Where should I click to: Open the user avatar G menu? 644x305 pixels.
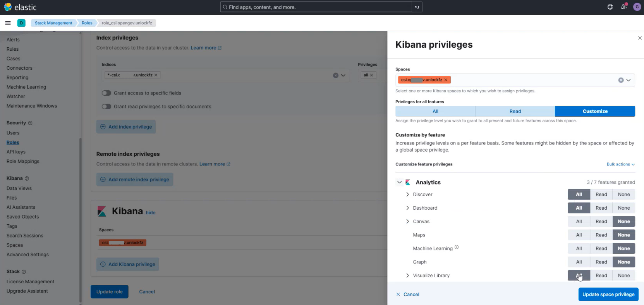click(637, 7)
